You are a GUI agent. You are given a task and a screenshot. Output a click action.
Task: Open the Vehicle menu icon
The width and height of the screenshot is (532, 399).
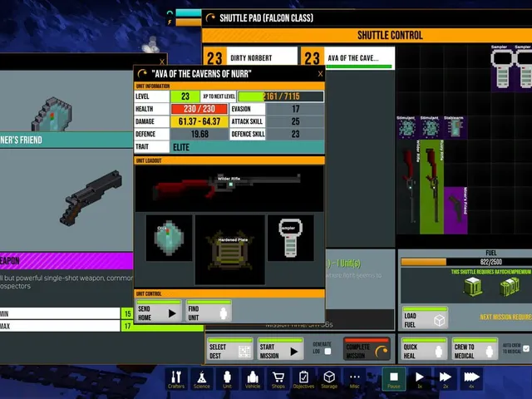(x=253, y=379)
